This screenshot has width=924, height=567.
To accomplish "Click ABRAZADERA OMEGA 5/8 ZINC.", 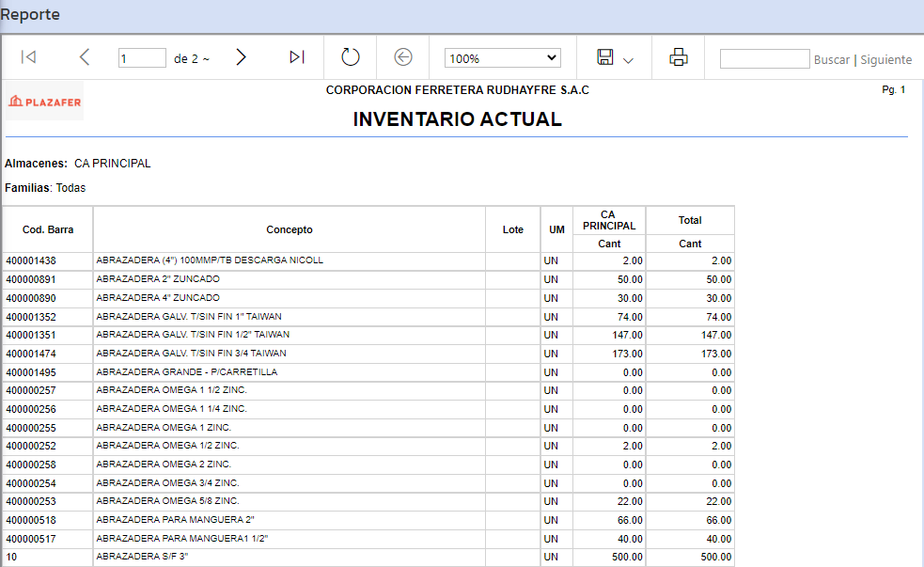I will [167, 500].
